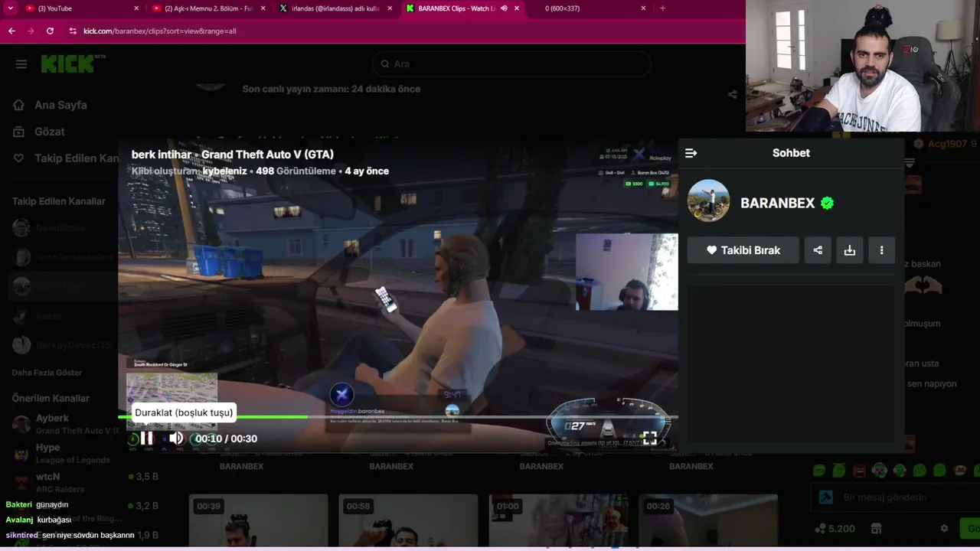This screenshot has height=551, width=980.
Task: Open Takip Edilen Kanallar sidebar entry
Action: click(65, 158)
